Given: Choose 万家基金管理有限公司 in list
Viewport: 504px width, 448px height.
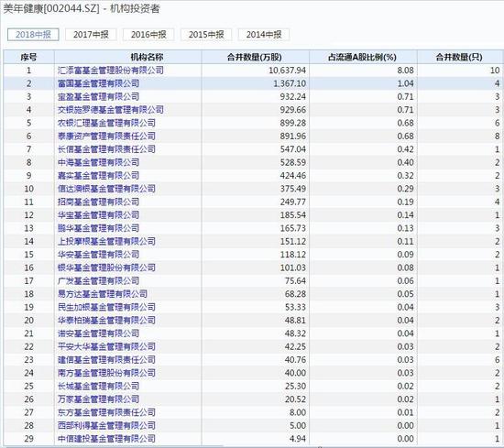Looking at the screenshot, I should (98, 399).
